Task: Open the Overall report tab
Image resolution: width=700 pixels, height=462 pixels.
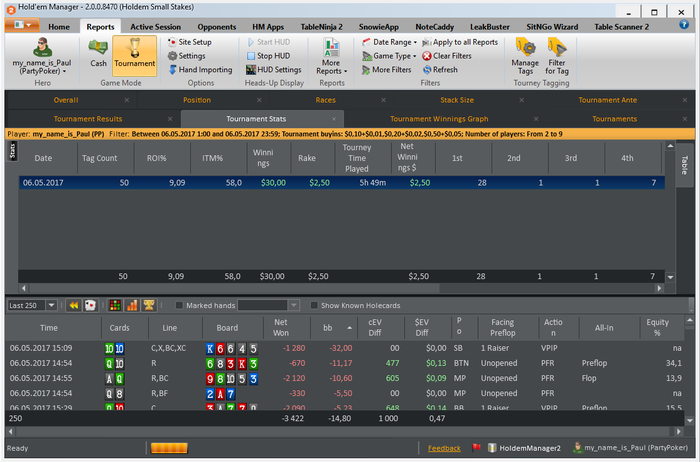Action: pos(66,100)
